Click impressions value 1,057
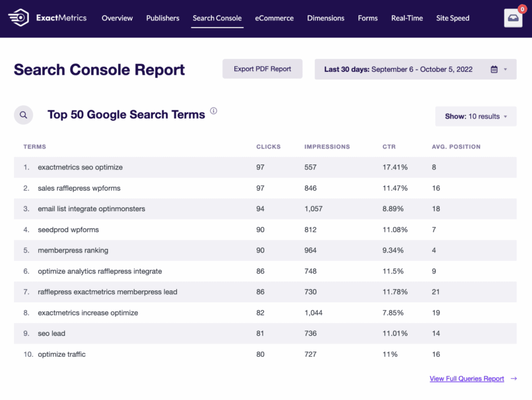The height and width of the screenshot is (400, 532). pyautogui.click(x=313, y=209)
